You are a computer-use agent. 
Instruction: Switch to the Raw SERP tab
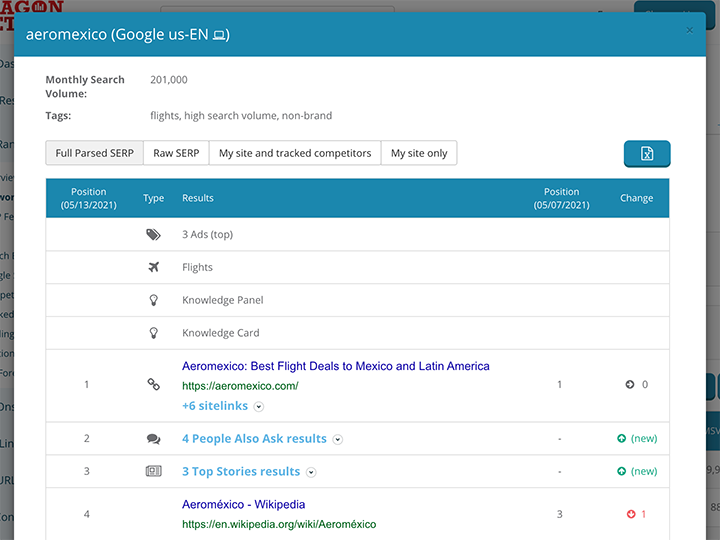tap(176, 153)
